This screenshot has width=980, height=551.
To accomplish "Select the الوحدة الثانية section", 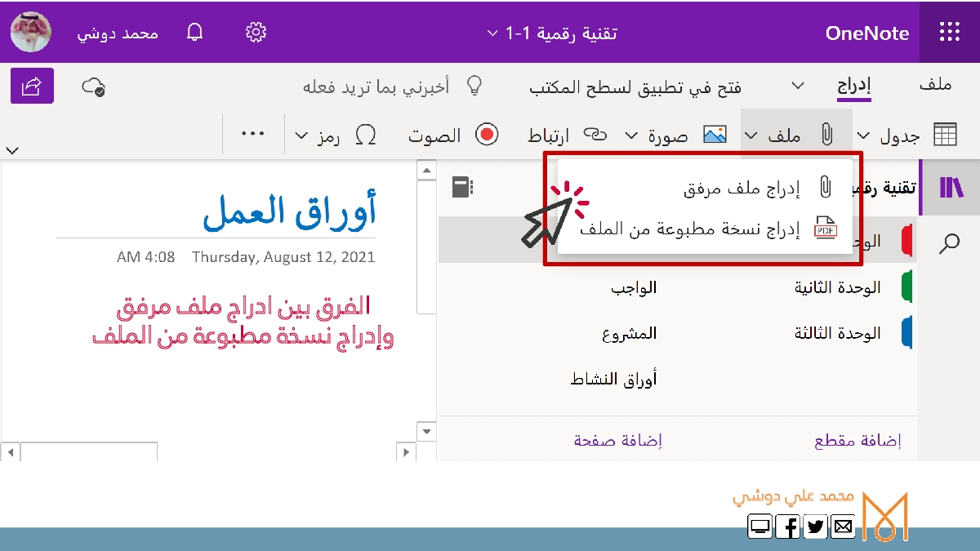I will [x=837, y=287].
